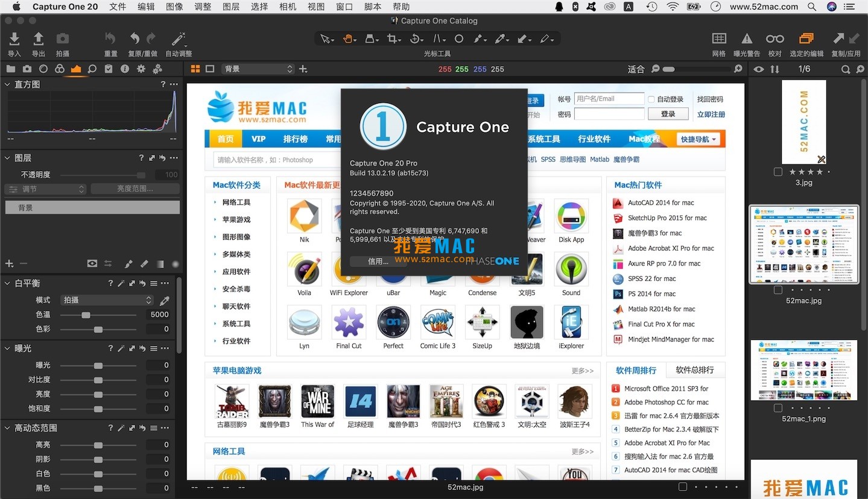Screen dimensions: 868x499
Task: Collapse the 白平衡 panel
Action: coord(7,283)
